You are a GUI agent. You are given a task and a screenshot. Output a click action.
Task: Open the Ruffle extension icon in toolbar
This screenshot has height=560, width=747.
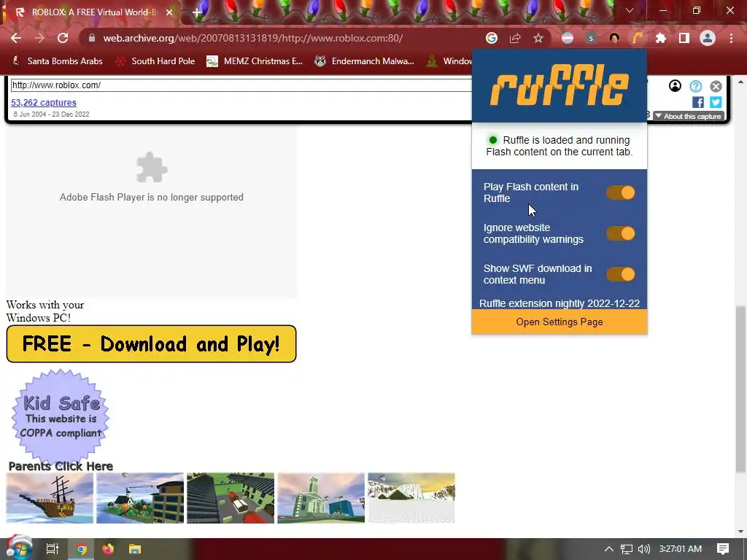click(x=638, y=38)
